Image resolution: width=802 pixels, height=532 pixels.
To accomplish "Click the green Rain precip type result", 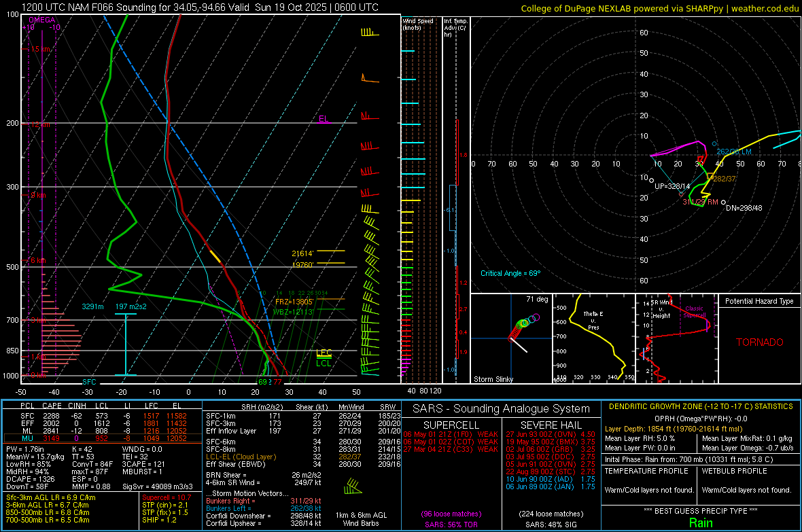I will 700,522.
